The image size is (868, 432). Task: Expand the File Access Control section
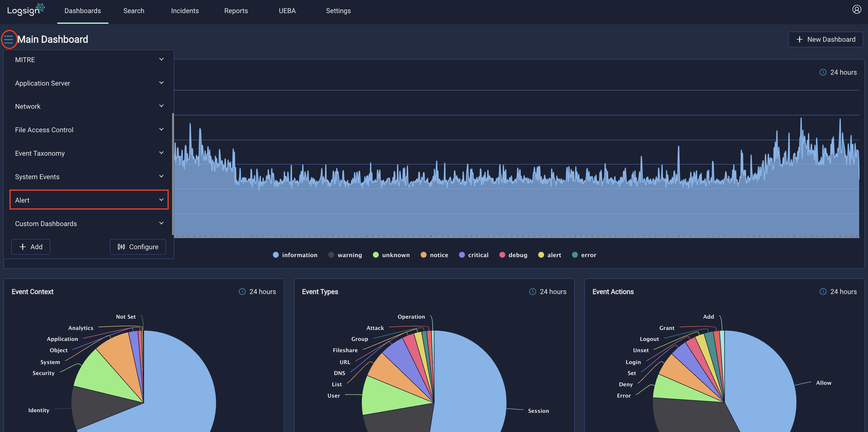tap(89, 130)
